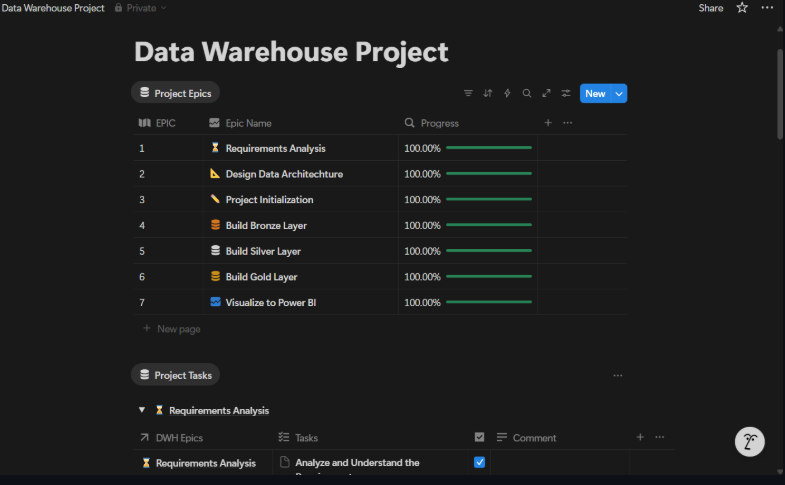
Task: Click the Share button
Action: (711, 8)
